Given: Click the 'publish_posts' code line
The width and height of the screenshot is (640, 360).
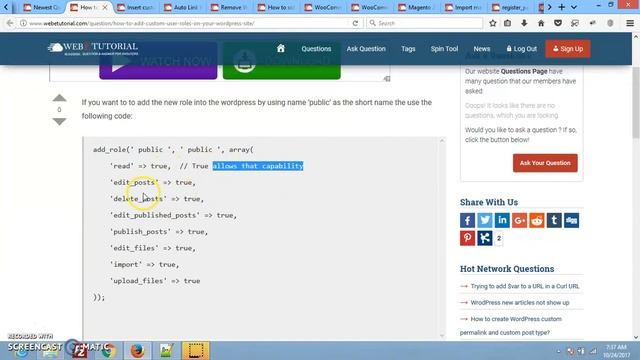Looking at the screenshot, I should 159,231.
